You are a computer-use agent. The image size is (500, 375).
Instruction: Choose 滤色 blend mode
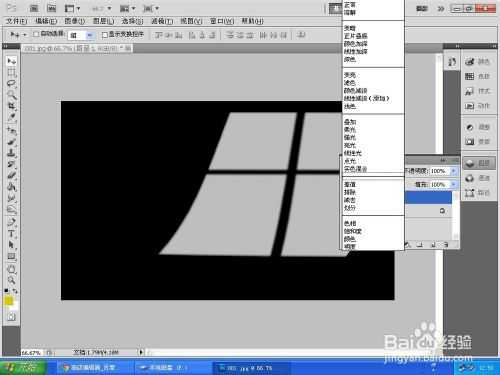pos(350,83)
